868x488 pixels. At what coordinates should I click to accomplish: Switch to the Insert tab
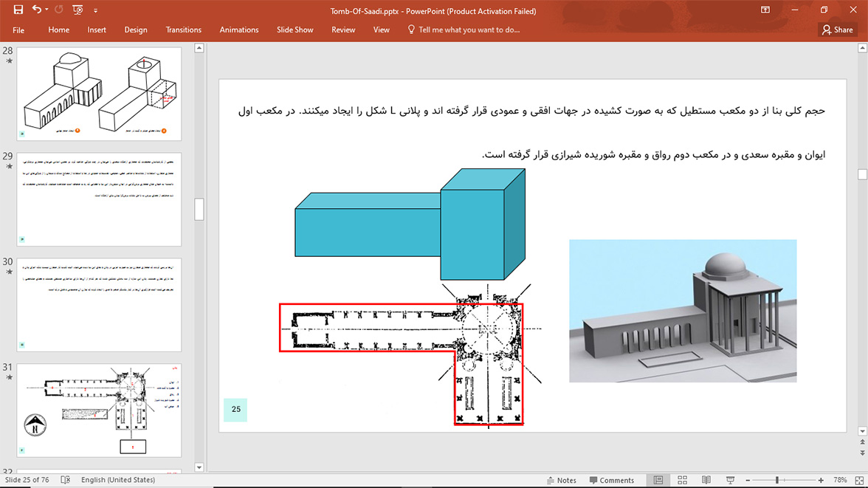point(97,30)
